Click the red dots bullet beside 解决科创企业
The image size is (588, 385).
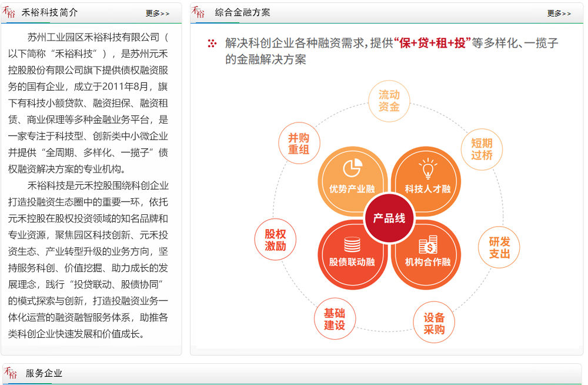pyautogui.click(x=212, y=44)
